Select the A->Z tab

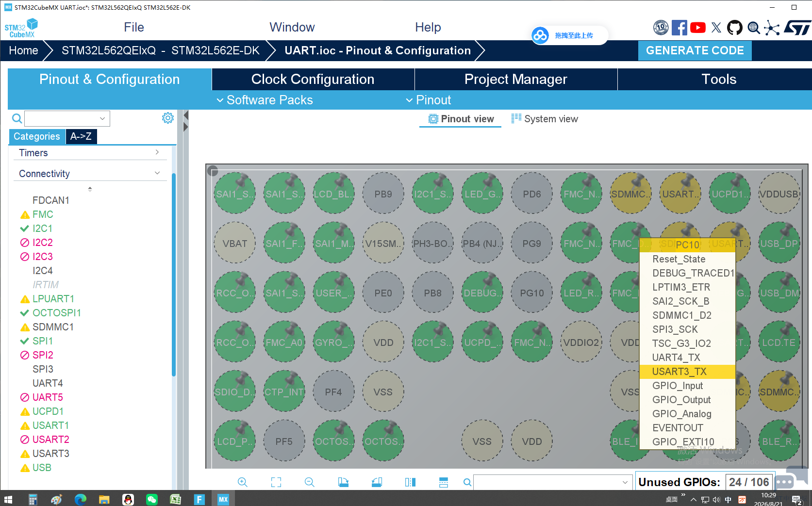[81, 136]
